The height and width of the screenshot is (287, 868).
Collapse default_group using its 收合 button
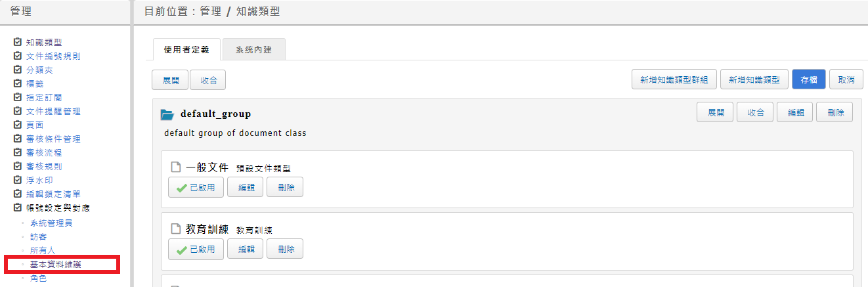tap(755, 112)
